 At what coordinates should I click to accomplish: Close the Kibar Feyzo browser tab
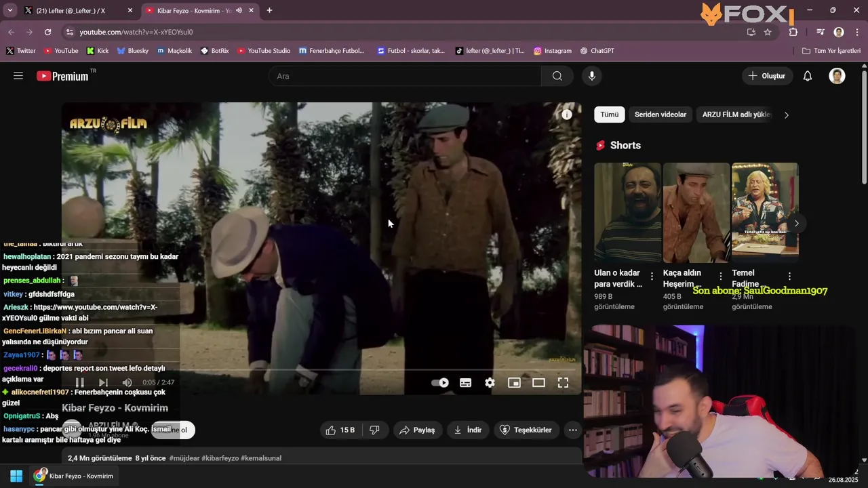pyautogui.click(x=252, y=11)
